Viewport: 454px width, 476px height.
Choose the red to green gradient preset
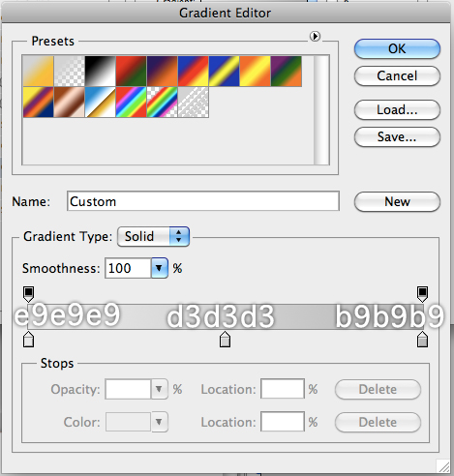coord(132,71)
